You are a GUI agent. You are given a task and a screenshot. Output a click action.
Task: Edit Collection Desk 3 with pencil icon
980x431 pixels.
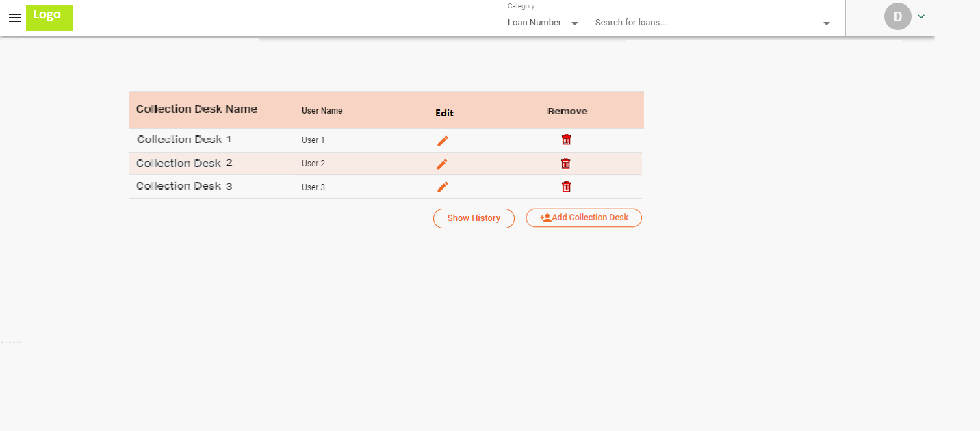tap(443, 187)
